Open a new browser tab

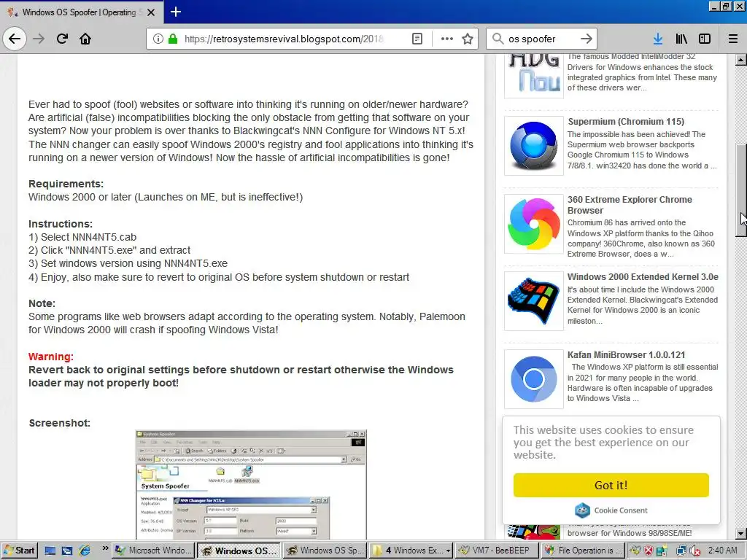click(x=176, y=12)
